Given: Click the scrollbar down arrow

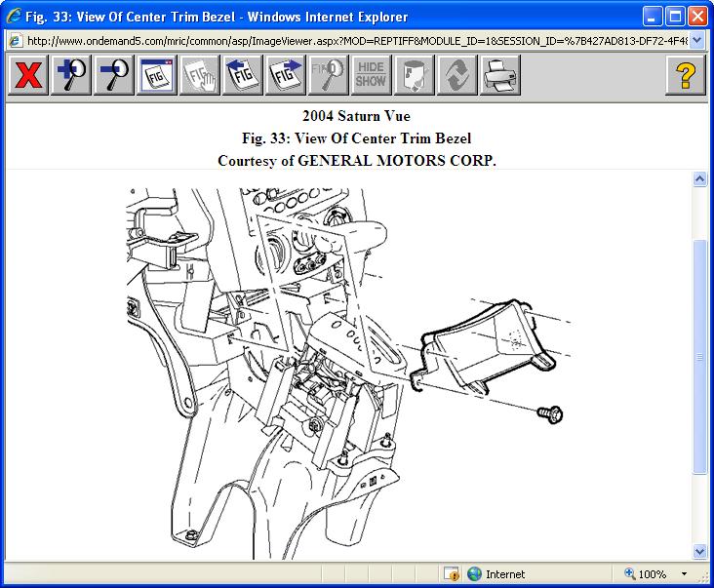Looking at the screenshot, I should pyautogui.click(x=700, y=552).
